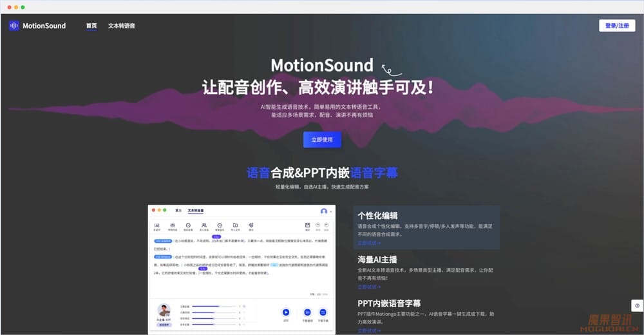Image resolution: width=644 pixels, height=335 pixels.
Task: Click the download audio round button in the preview
Action: [x=307, y=312]
